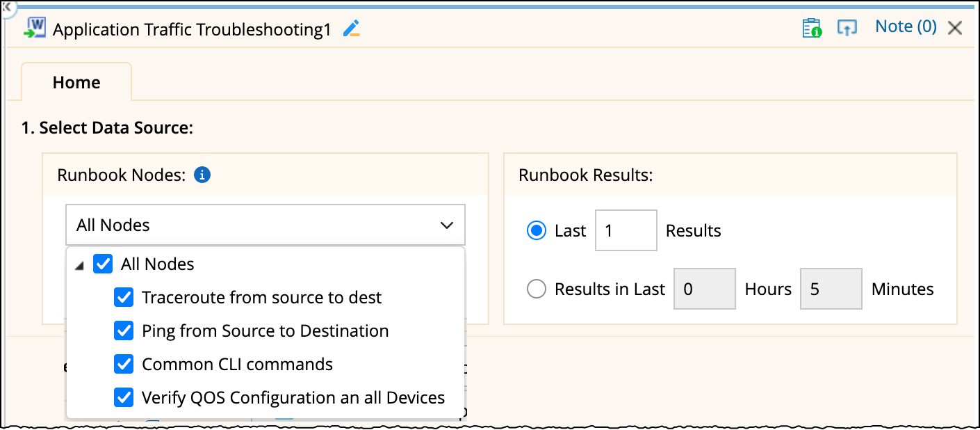Toggle Verify QOS Configuration checkbox
980x430 pixels.
point(124,398)
